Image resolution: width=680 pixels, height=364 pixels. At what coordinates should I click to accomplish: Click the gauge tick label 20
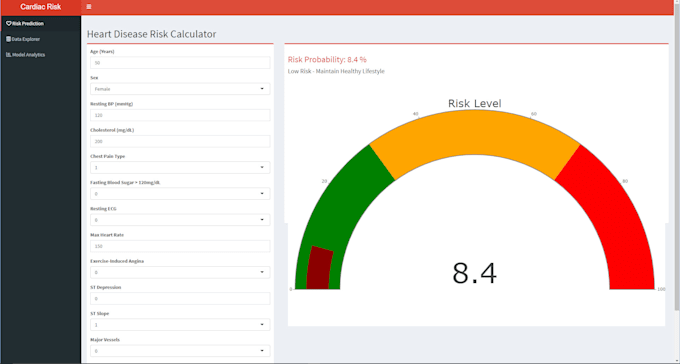pos(324,181)
